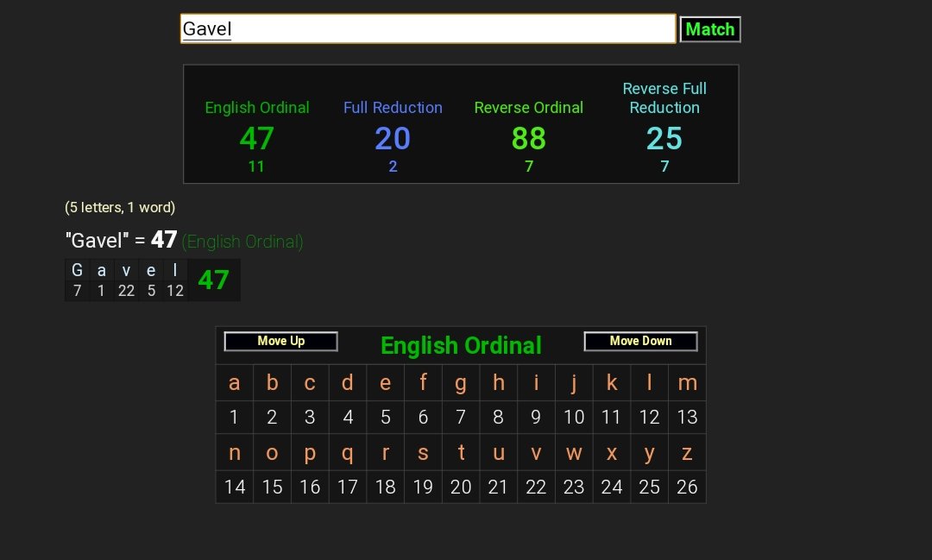Click letter n in the cipher chart

coord(234,453)
